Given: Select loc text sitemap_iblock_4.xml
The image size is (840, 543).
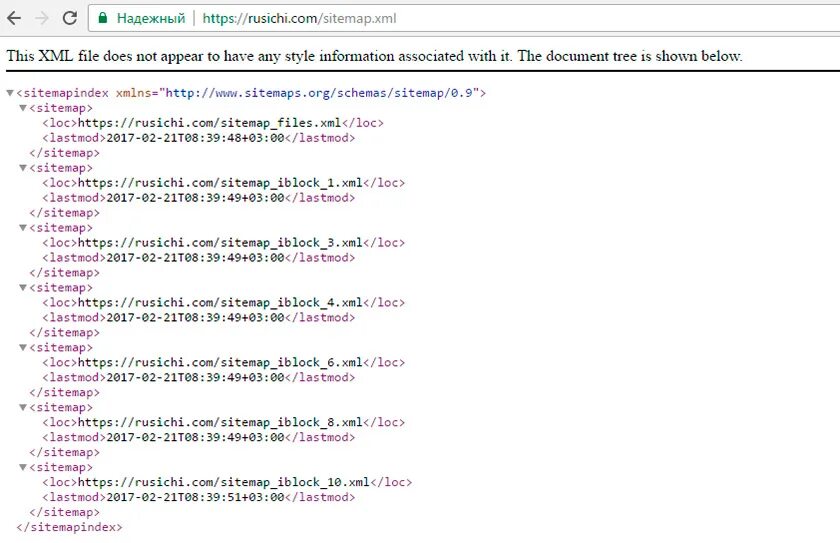Looking at the screenshot, I should [220, 303].
